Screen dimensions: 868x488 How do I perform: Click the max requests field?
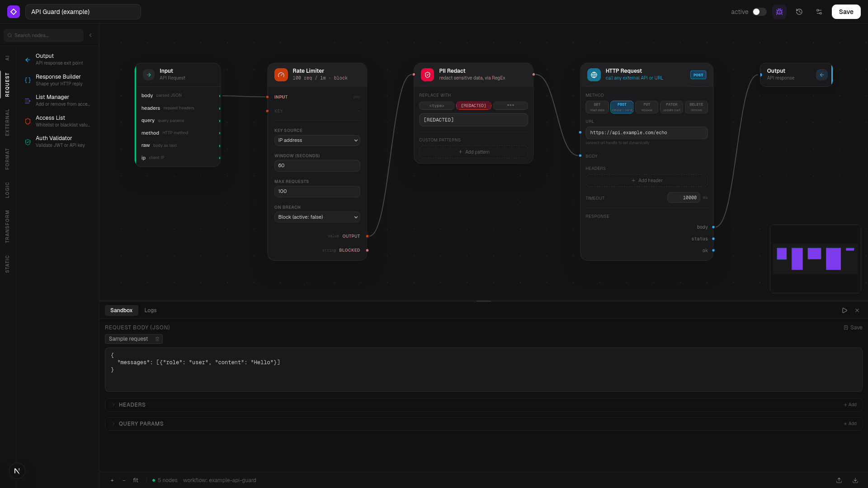317,192
